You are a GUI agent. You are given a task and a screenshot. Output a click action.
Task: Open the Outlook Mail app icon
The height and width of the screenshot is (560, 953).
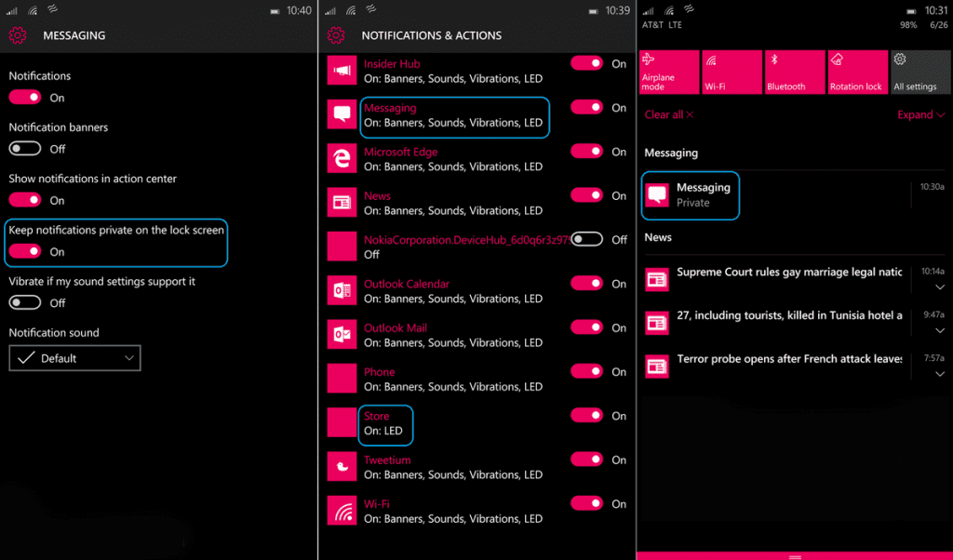(x=342, y=335)
